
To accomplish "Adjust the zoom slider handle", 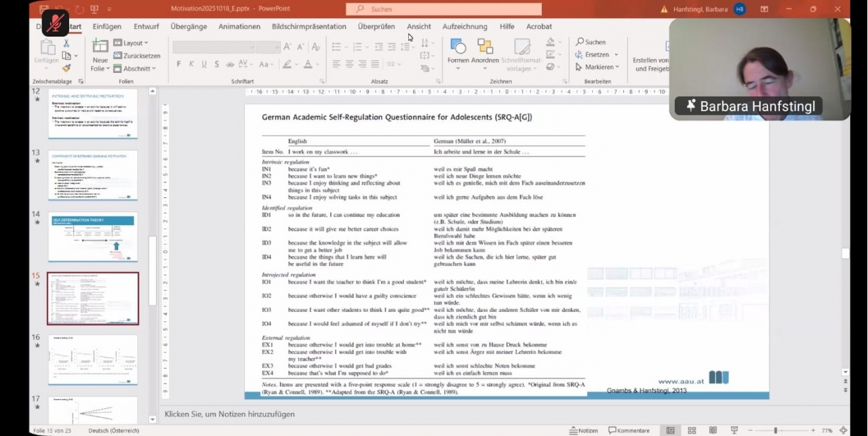I will tap(775, 431).
